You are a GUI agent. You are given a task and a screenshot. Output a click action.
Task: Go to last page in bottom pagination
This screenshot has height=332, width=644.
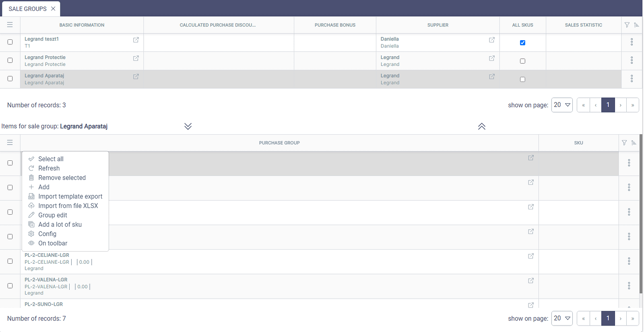[x=632, y=318]
